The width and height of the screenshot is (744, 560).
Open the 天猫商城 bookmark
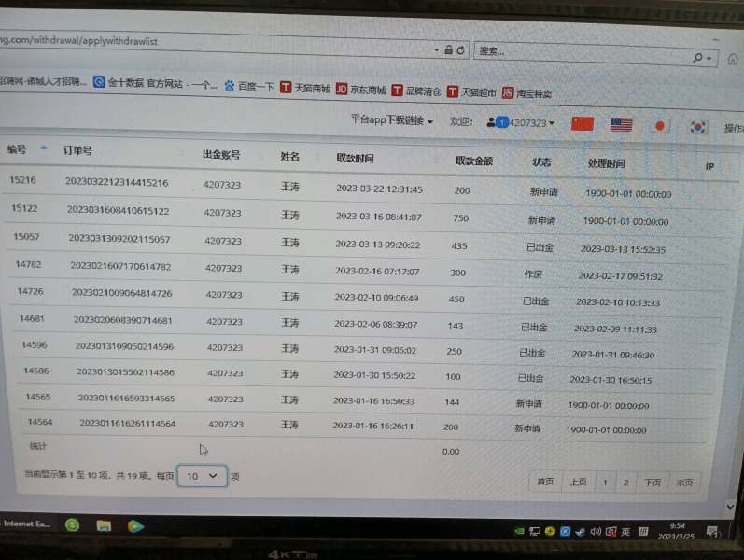point(305,88)
